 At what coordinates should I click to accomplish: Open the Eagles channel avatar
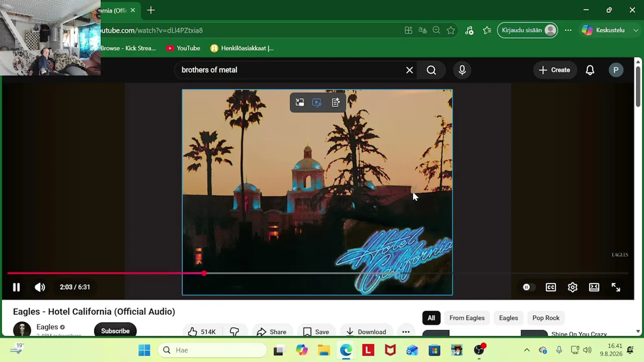[x=22, y=330]
